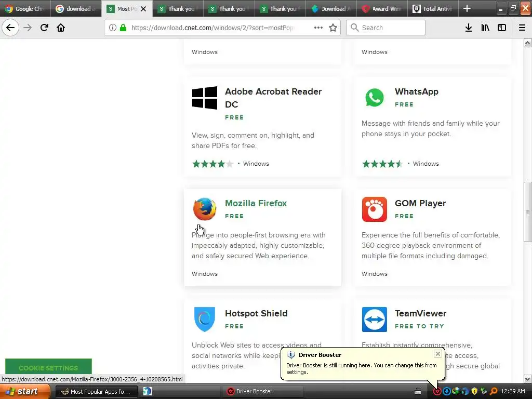The width and height of the screenshot is (532, 399).
Task: Open the Firefox hamburger menu
Action: (x=522, y=28)
